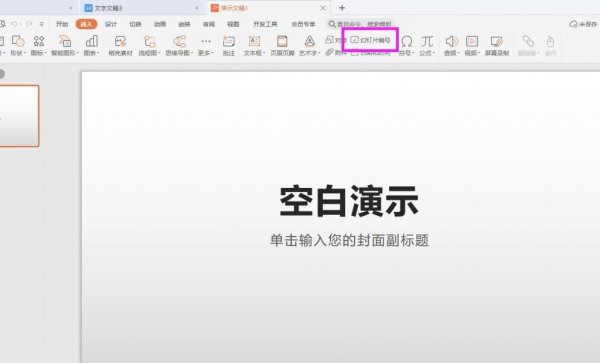The height and width of the screenshot is (363, 600).
Task: Open the 符号 (Symbol) omega dropdown
Action: click(407, 46)
